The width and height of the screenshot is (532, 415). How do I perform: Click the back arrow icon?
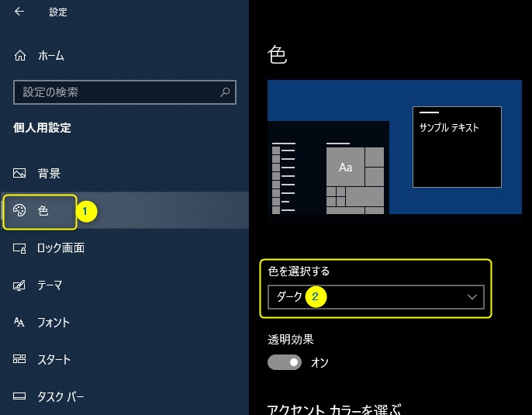19,12
